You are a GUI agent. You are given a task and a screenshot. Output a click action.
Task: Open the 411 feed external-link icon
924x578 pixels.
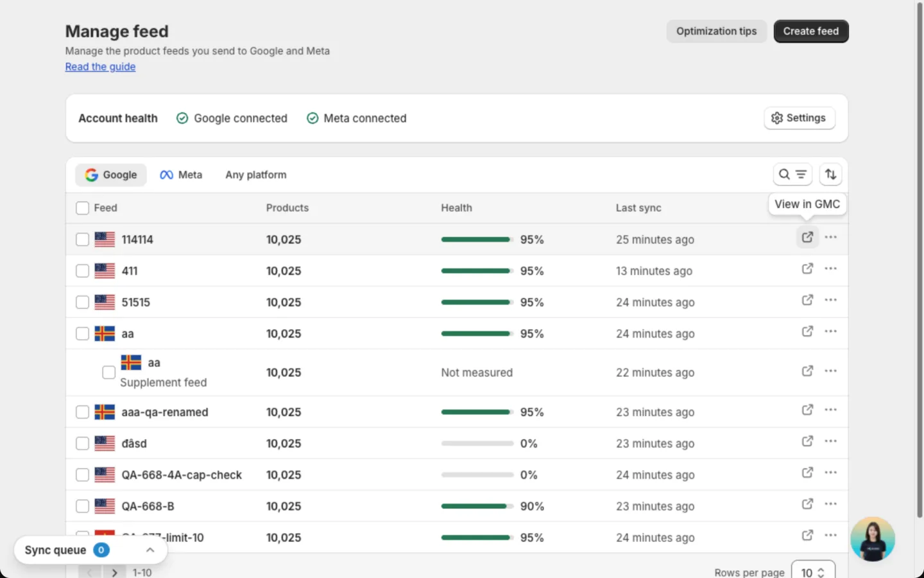click(x=807, y=268)
